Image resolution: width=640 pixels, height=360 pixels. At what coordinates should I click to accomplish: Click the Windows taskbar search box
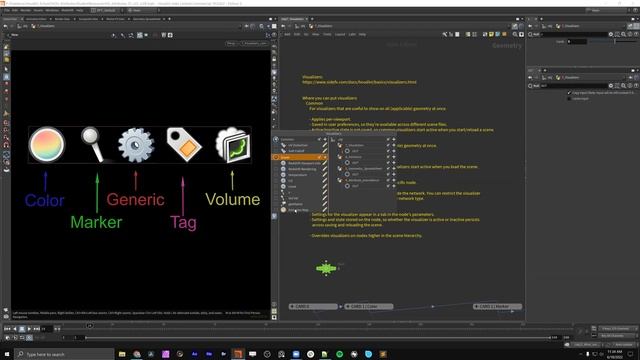pyautogui.click(x=64, y=354)
